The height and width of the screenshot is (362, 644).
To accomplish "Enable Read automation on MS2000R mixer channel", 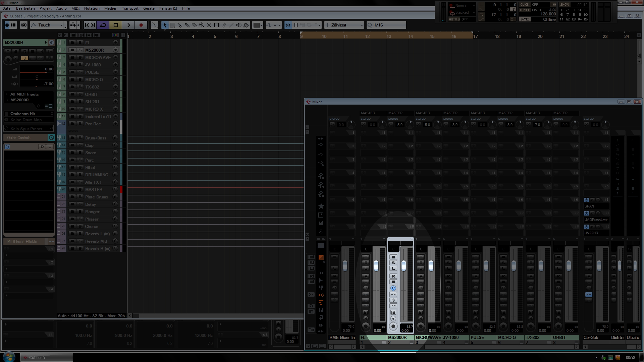I will coord(393,276).
